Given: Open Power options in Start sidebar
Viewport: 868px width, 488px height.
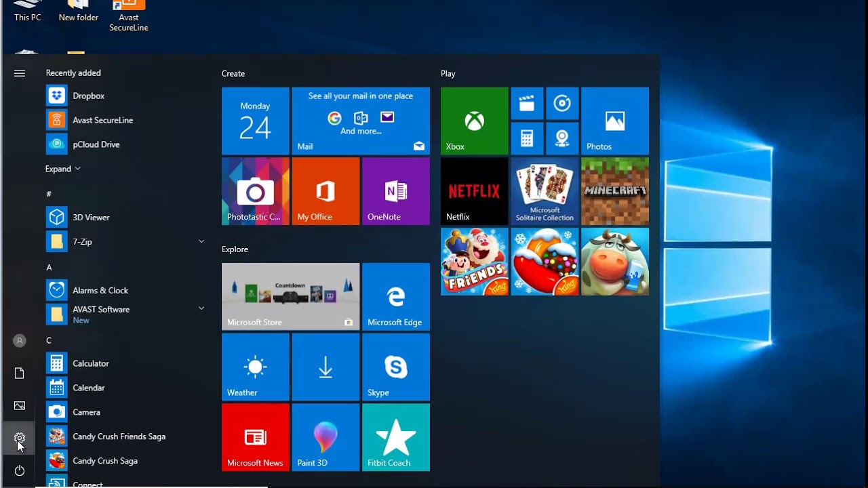Looking at the screenshot, I should click(20, 470).
